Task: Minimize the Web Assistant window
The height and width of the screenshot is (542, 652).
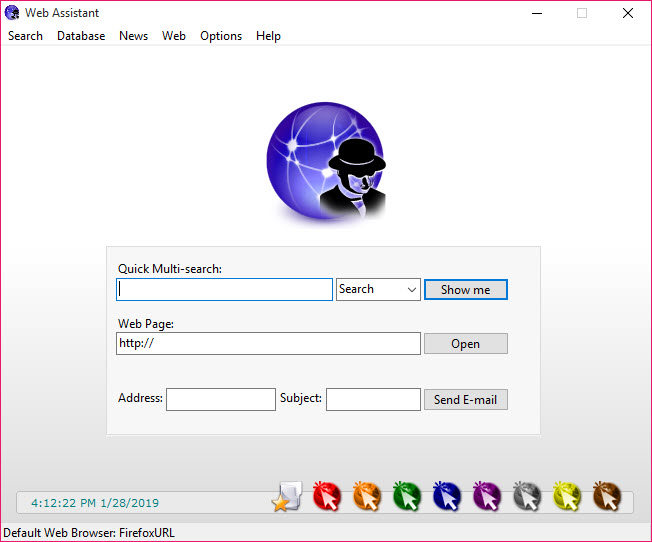Action: [537, 13]
